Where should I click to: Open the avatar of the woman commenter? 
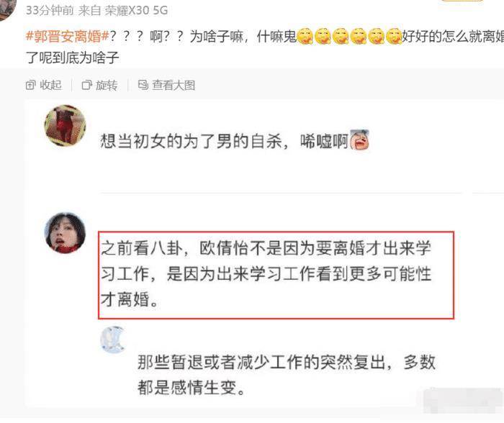click(66, 233)
